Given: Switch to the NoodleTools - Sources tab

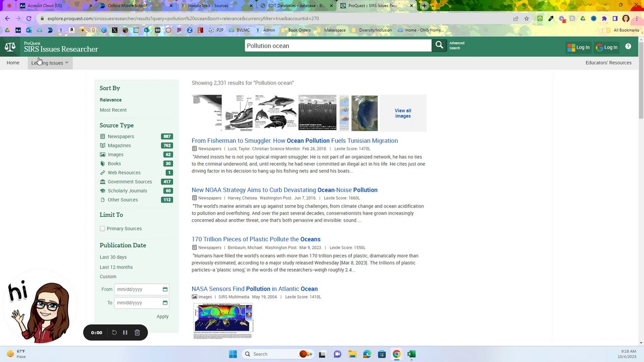Looking at the screenshot, I should tap(216, 6).
